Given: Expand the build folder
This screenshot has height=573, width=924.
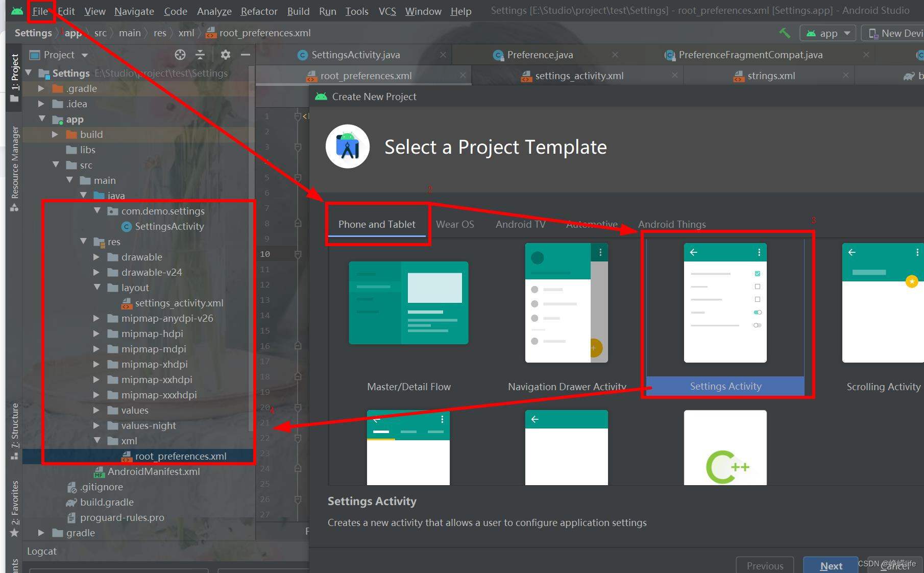Looking at the screenshot, I should pyautogui.click(x=55, y=134).
